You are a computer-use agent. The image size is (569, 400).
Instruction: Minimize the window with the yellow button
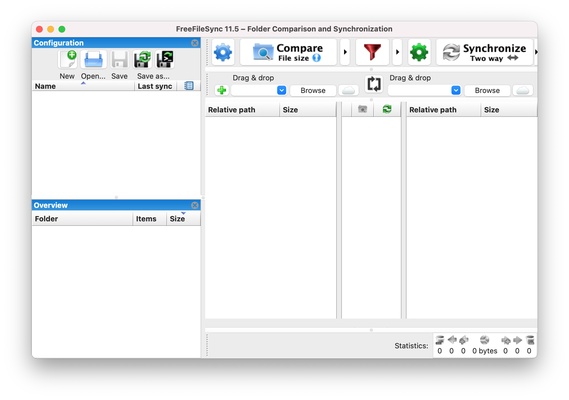point(51,29)
